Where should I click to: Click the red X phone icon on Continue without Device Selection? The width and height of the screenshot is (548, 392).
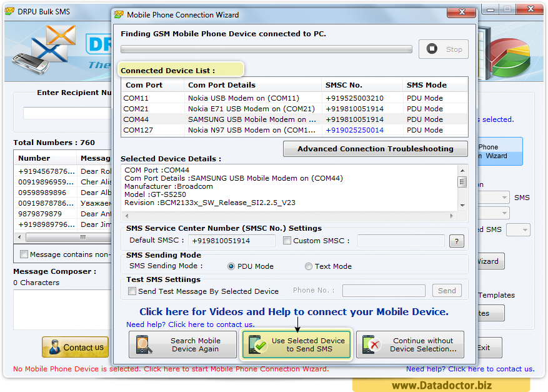[371, 344]
